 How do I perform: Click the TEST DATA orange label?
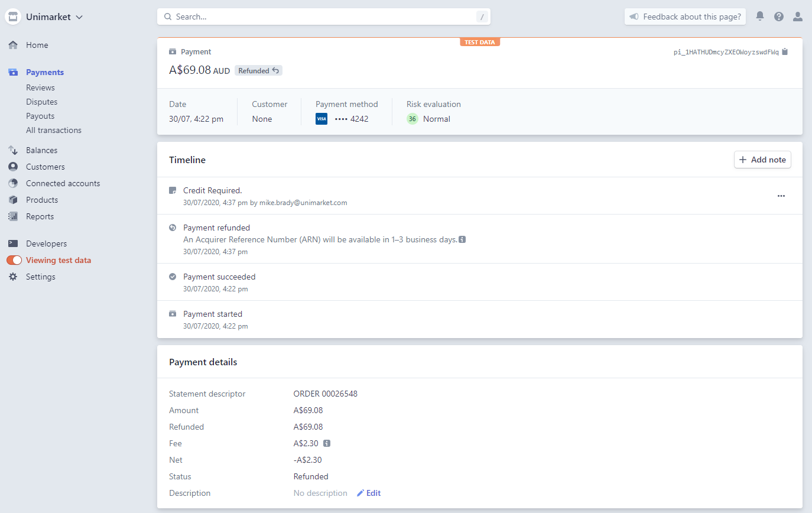[x=480, y=42]
